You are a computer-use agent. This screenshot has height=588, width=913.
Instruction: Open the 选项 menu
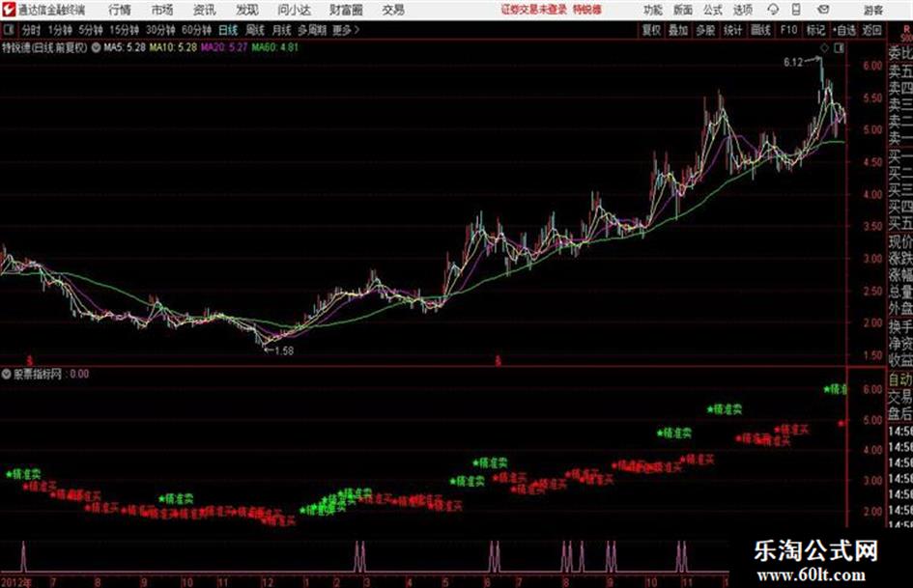pyautogui.click(x=742, y=10)
